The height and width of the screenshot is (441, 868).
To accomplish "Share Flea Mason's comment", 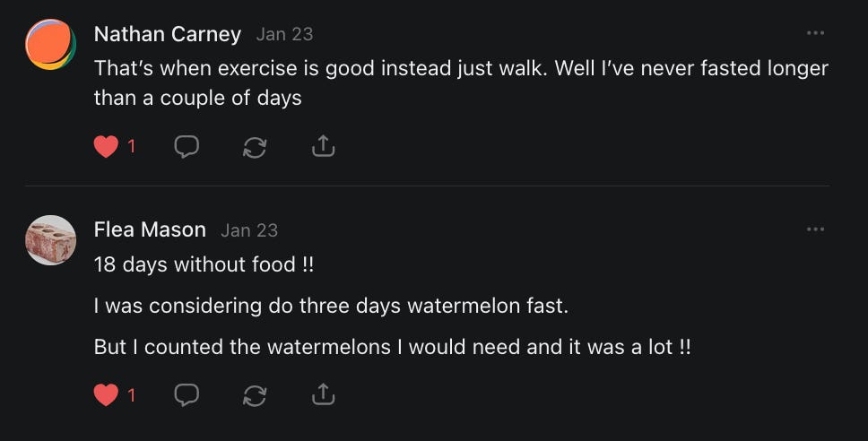I will click(x=323, y=394).
